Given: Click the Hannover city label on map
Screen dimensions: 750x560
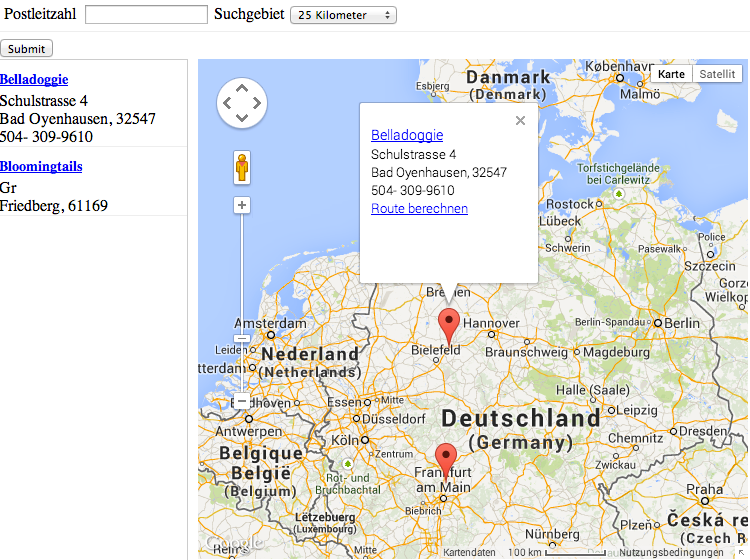Looking at the screenshot, I should pyautogui.click(x=491, y=323).
